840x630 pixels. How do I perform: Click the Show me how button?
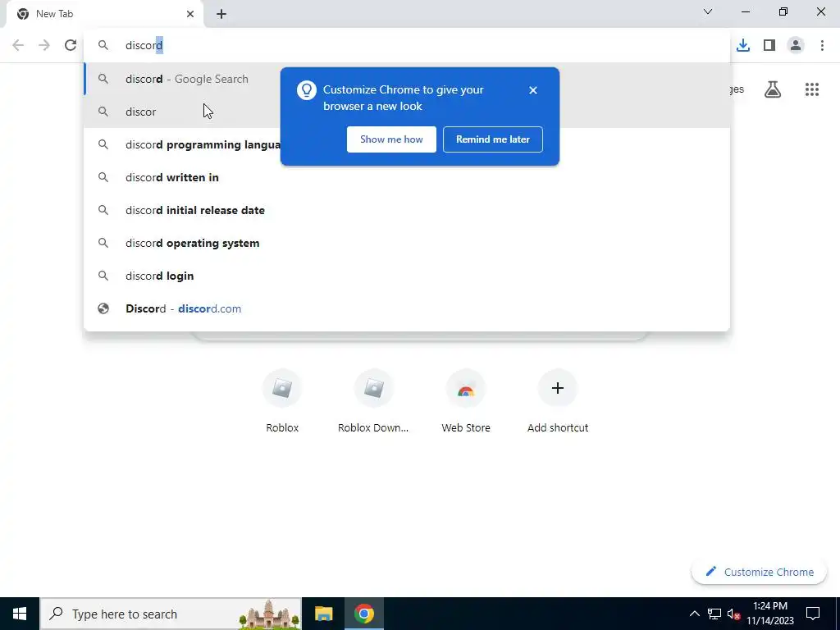pyautogui.click(x=391, y=139)
